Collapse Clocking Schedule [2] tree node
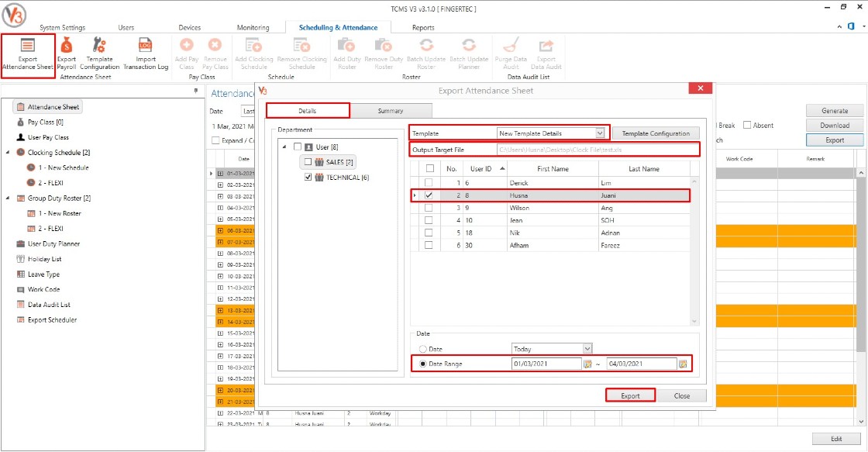868x452 pixels. (8, 152)
